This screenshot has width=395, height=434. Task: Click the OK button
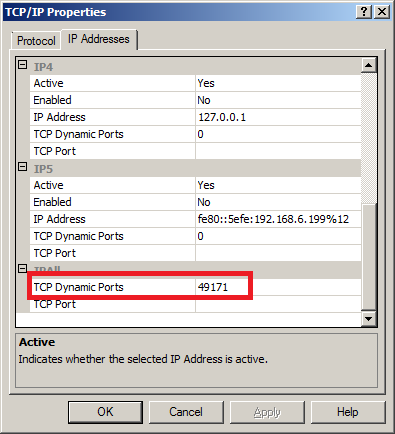105,412
